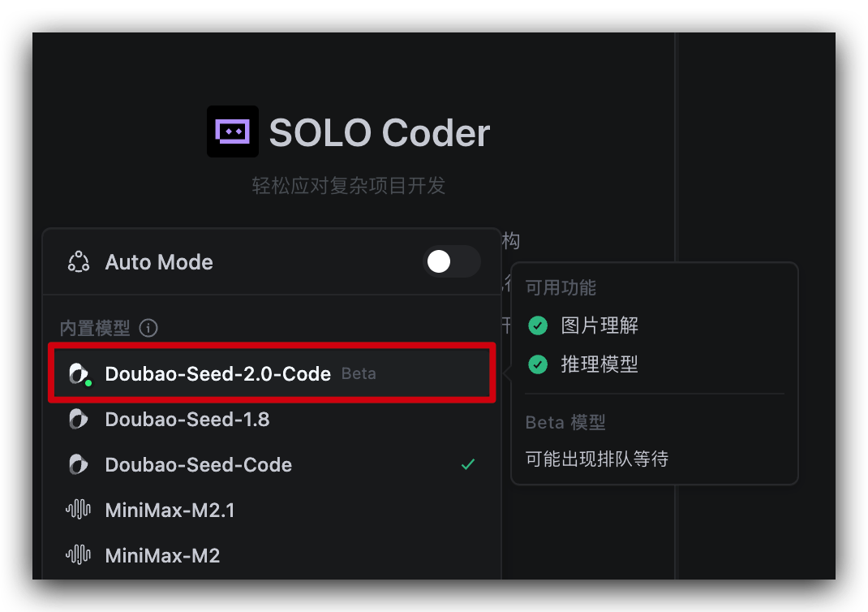This screenshot has width=868, height=612.
Task: Click the MiniMax-M2 waveform icon
Action: (x=77, y=555)
